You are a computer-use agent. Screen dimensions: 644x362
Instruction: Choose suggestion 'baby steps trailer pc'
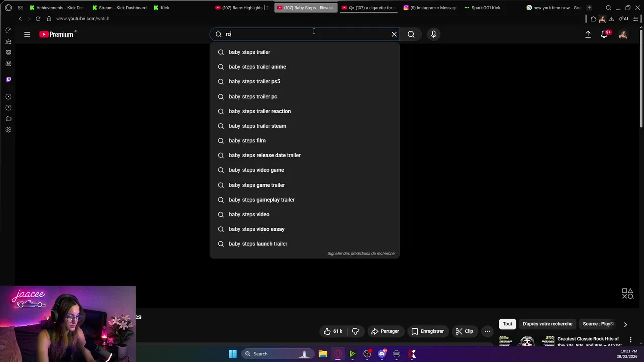pos(305,97)
